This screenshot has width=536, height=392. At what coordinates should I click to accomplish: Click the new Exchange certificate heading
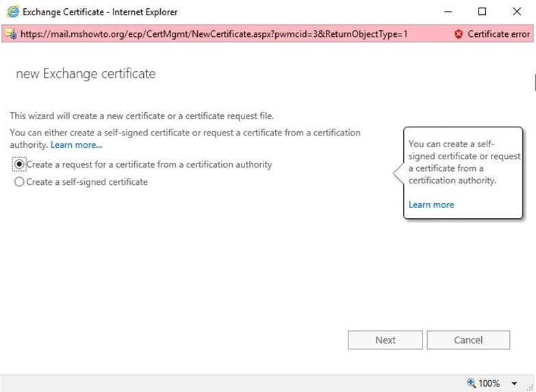(x=86, y=74)
